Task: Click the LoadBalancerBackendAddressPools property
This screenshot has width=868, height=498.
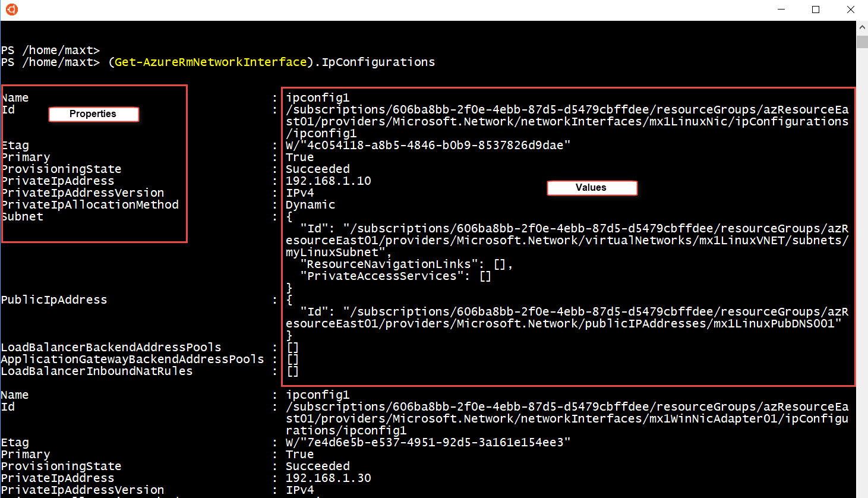Action: coord(111,348)
